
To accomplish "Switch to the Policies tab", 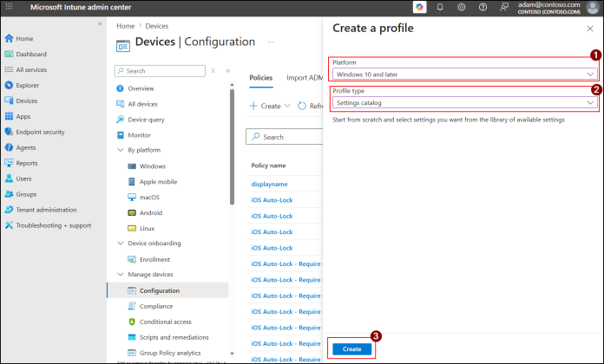I will (261, 78).
